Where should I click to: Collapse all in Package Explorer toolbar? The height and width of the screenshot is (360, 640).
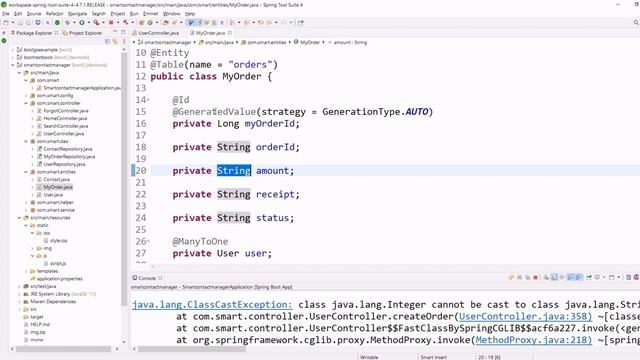(107, 41)
